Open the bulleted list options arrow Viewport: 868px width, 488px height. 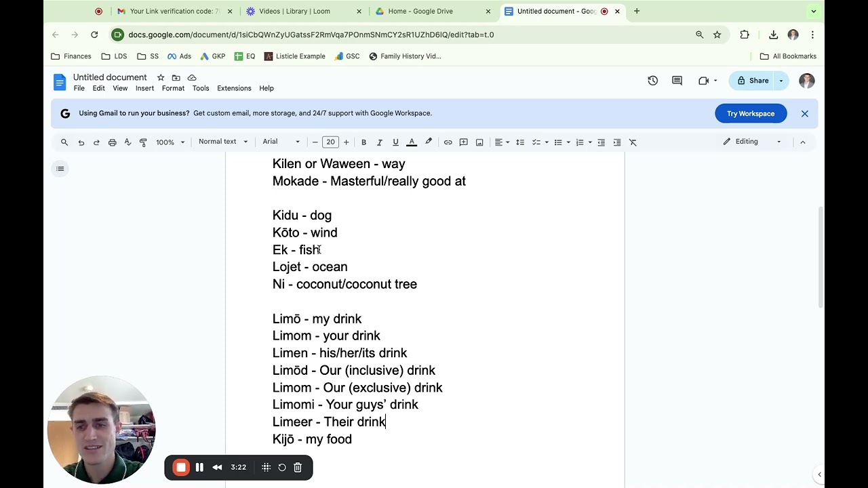tap(568, 142)
